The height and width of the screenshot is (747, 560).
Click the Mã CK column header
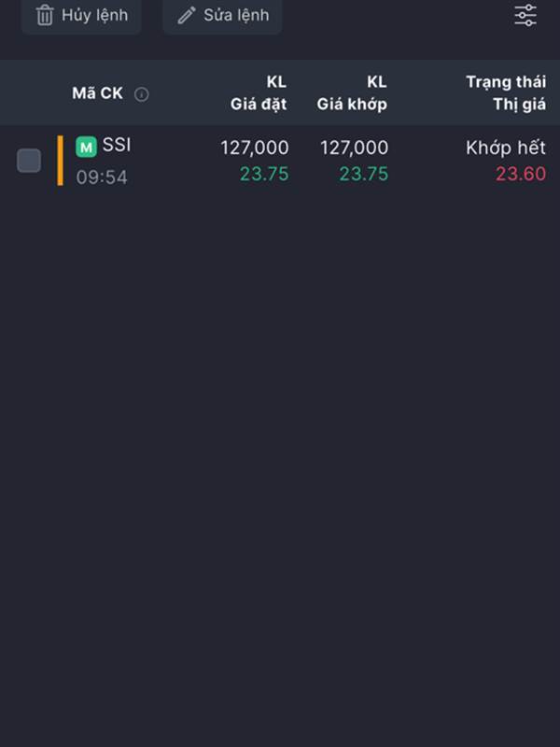[98, 93]
